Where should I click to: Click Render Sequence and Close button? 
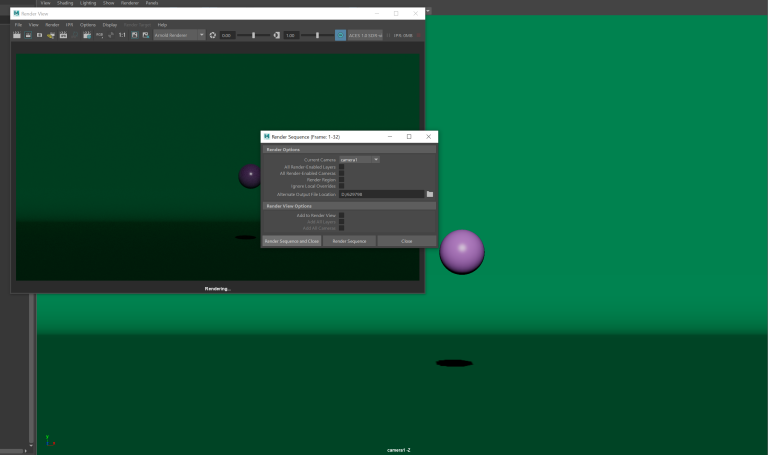(x=291, y=241)
